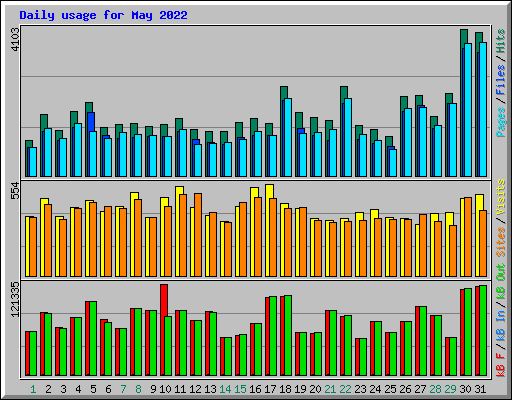Click the 'Pages' legend label
Image resolution: width=512 pixels, height=400 pixels.
[x=500, y=122]
